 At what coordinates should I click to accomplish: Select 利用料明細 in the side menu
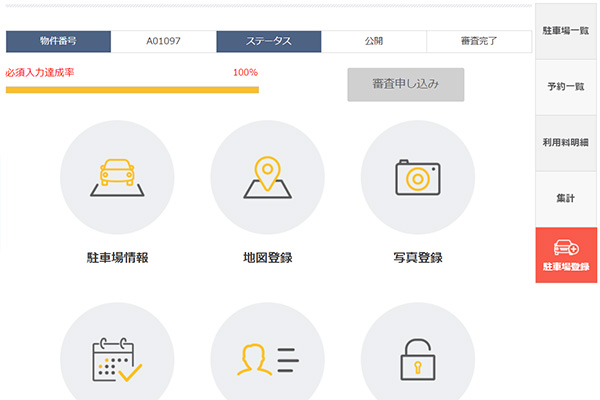click(566, 143)
